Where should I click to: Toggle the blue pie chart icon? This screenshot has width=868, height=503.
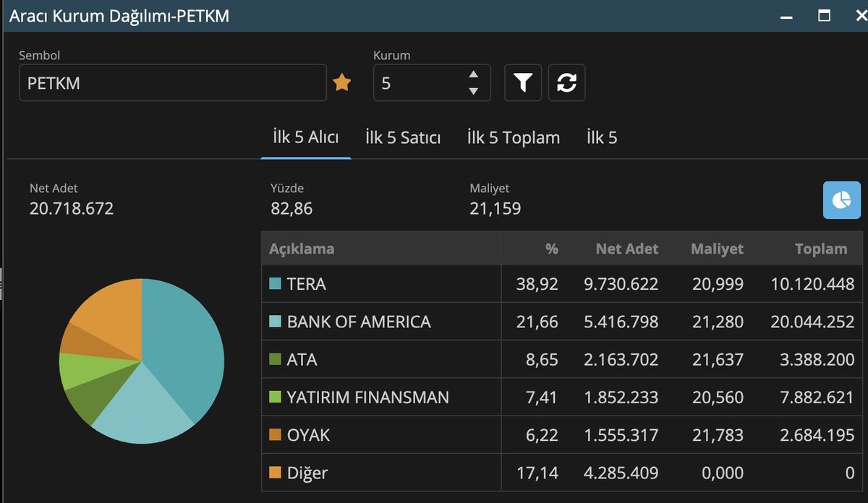coord(841,200)
